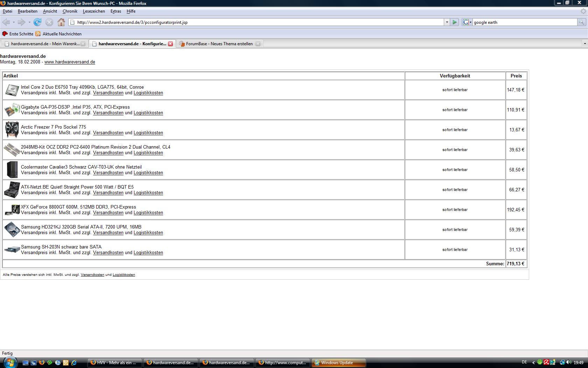Open the Windows Start orb
The width and height of the screenshot is (588, 368).
tap(10, 362)
